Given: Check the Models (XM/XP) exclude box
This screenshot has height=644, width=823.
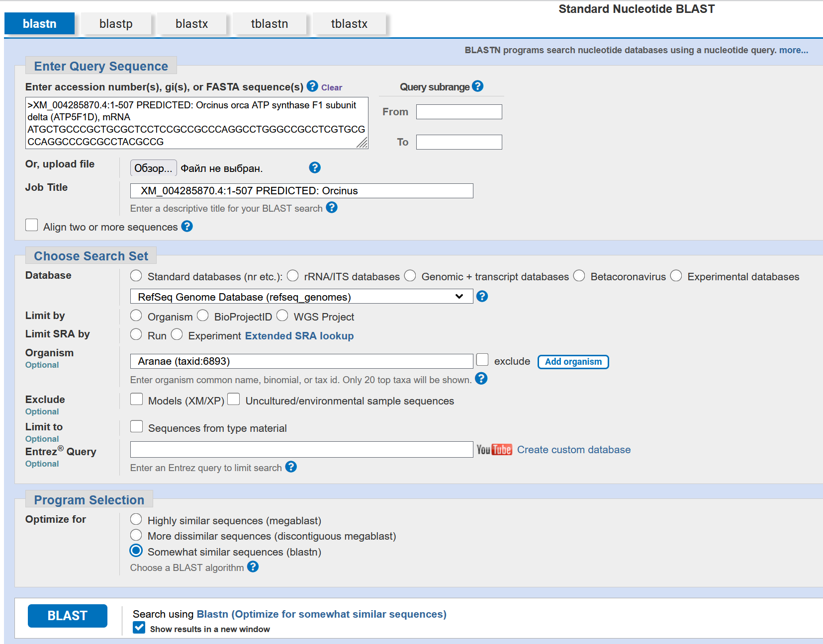Looking at the screenshot, I should pos(136,399).
